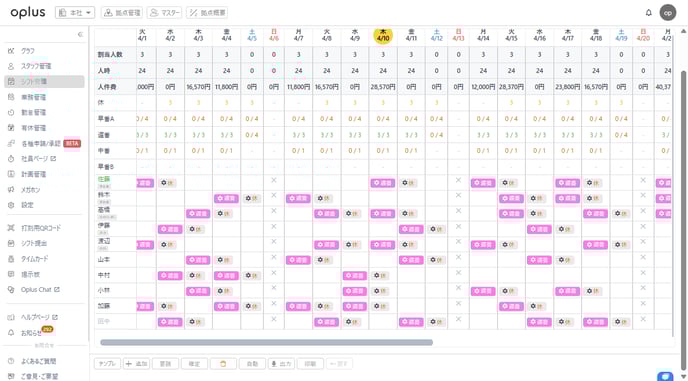
Task: Click the trash delete button in bottom toolbar
Action: coord(223,363)
